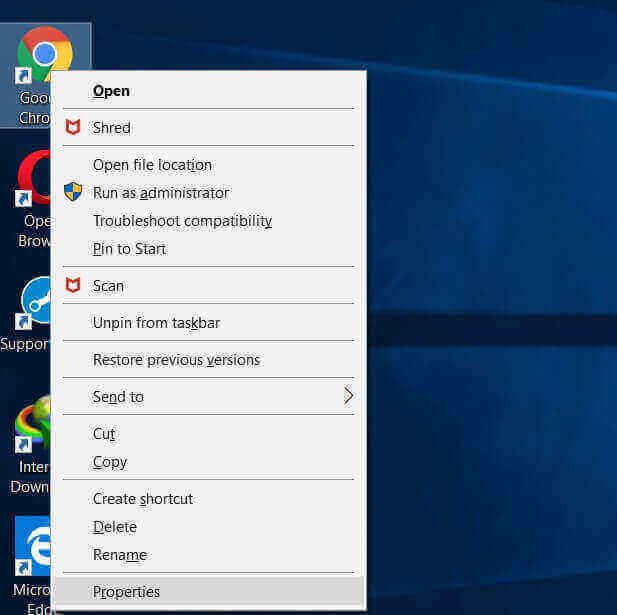Select Delete from the context menu
Image resolution: width=617 pixels, height=615 pixels.
click(115, 527)
